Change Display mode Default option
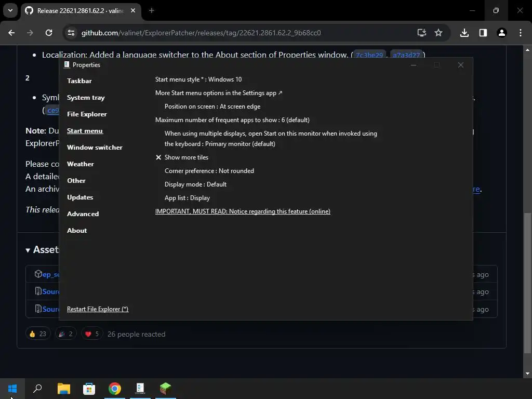This screenshot has height=399, width=532. coord(195,184)
